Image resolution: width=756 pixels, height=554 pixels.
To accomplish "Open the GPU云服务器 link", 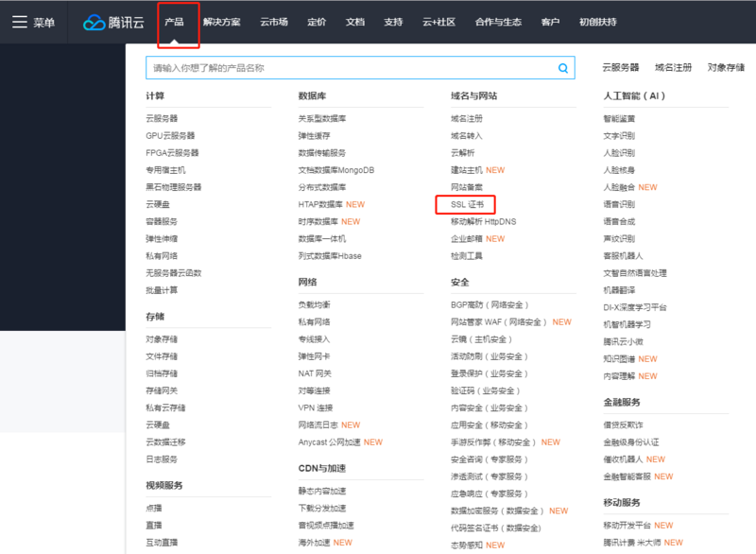I will click(x=170, y=136).
